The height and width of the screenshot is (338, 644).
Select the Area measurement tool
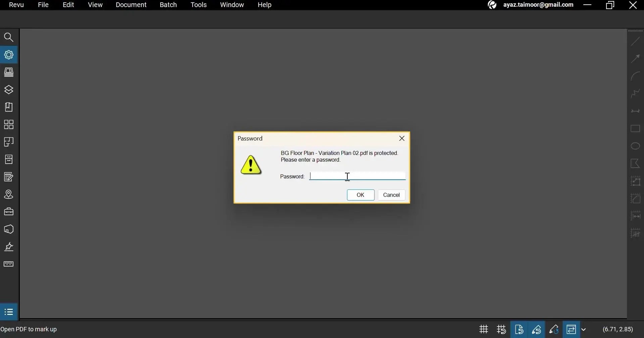point(635,199)
